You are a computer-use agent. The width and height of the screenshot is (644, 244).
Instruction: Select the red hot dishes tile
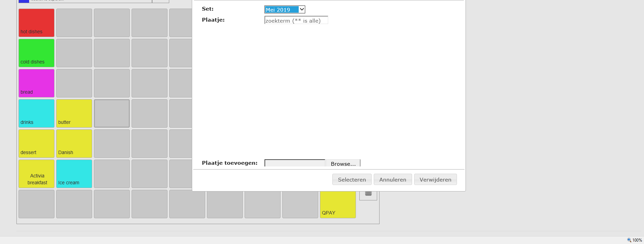tap(36, 23)
